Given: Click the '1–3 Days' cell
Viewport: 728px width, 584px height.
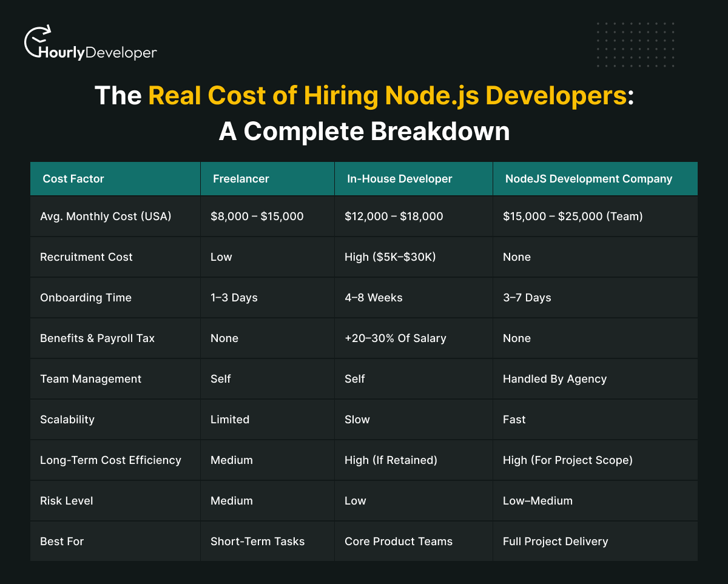Looking at the screenshot, I should (x=234, y=298).
